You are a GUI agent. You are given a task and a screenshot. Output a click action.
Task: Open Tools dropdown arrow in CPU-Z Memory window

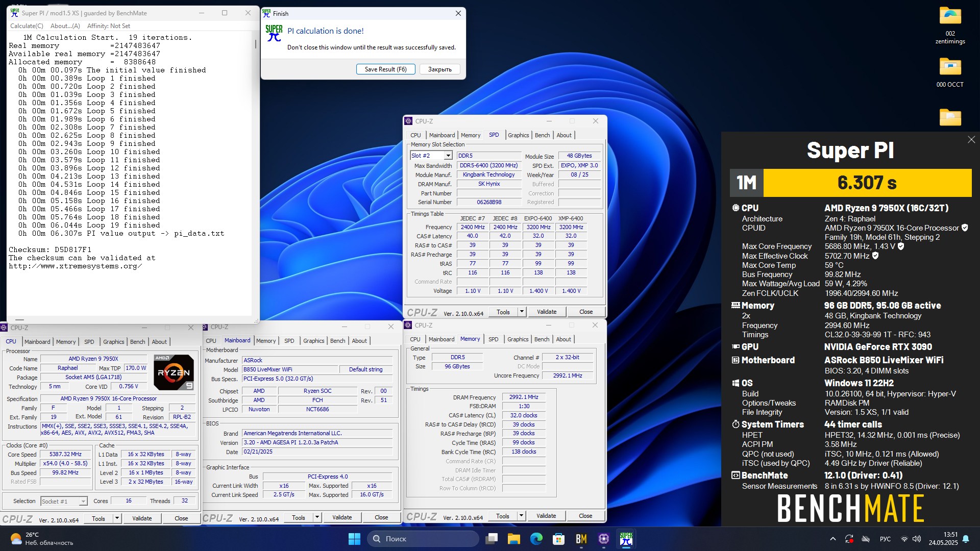[521, 516]
